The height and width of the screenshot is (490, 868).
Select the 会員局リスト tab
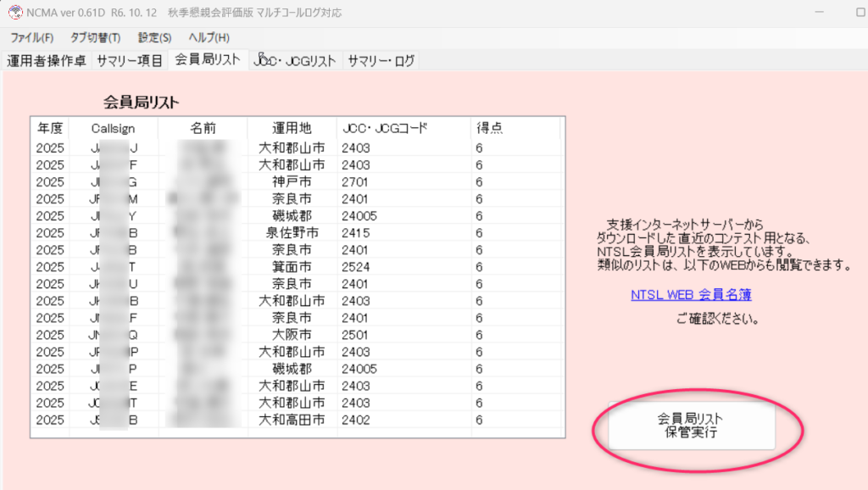(x=207, y=60)
